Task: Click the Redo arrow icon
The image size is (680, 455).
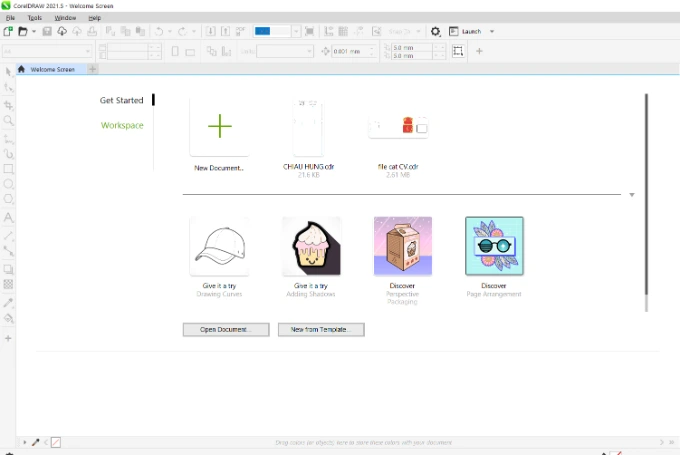Action: click(183, 31)
